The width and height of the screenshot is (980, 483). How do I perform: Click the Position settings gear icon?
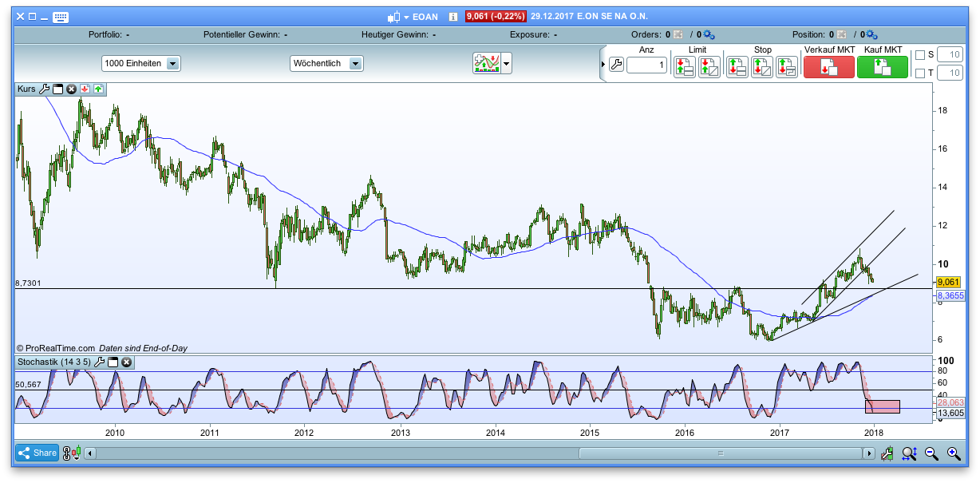tap(871, 35)
